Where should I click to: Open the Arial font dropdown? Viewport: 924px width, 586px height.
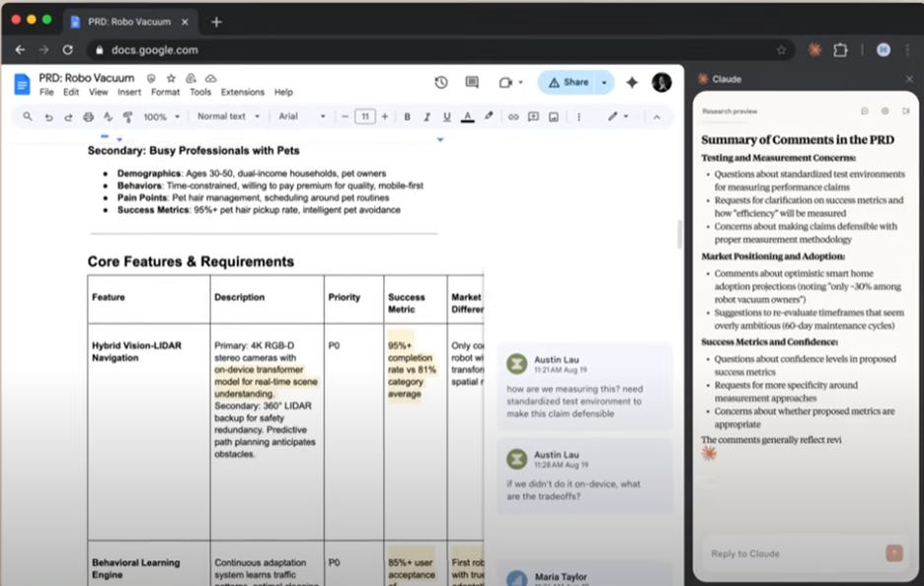tap(301, 116)
